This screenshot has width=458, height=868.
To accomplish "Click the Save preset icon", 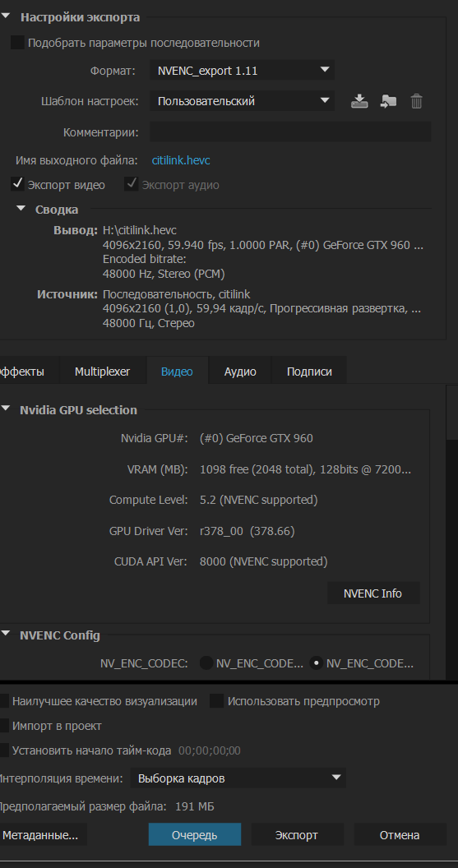I will point(359,101).
